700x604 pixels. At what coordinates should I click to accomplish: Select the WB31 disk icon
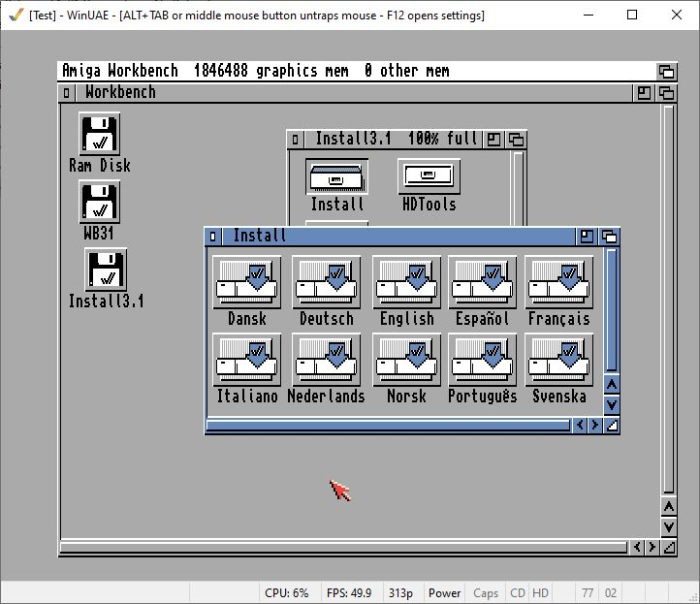(x=100, y=202)
